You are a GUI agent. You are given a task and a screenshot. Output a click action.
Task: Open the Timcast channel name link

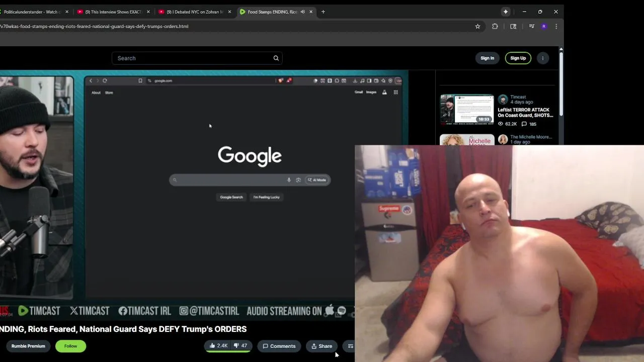point(518,97)
